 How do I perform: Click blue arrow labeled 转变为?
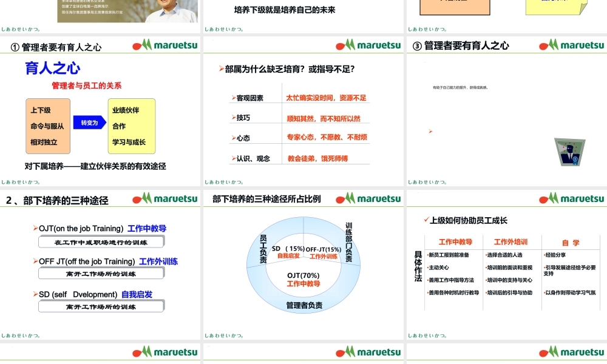(89, 123)
